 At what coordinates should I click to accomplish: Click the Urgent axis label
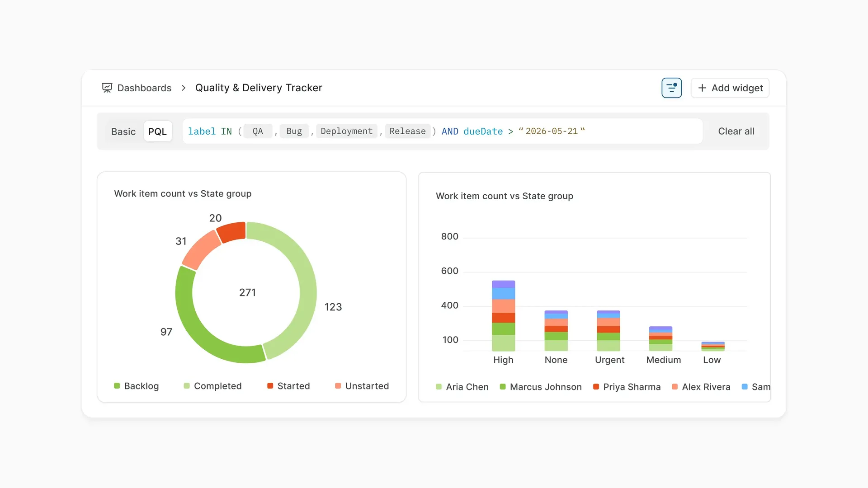609,360
